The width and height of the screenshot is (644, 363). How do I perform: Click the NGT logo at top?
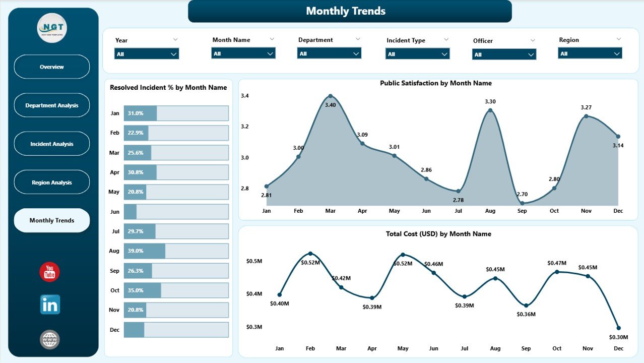point(52,28)
